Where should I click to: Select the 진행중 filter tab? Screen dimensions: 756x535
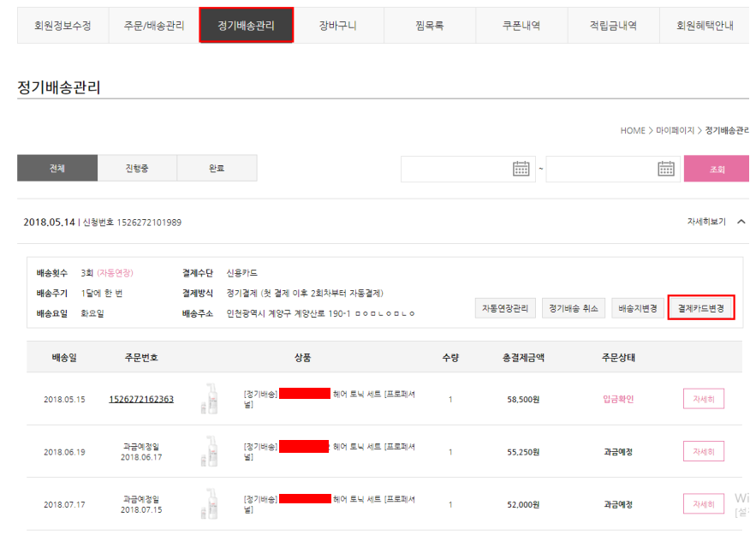[x=137, y=169]
